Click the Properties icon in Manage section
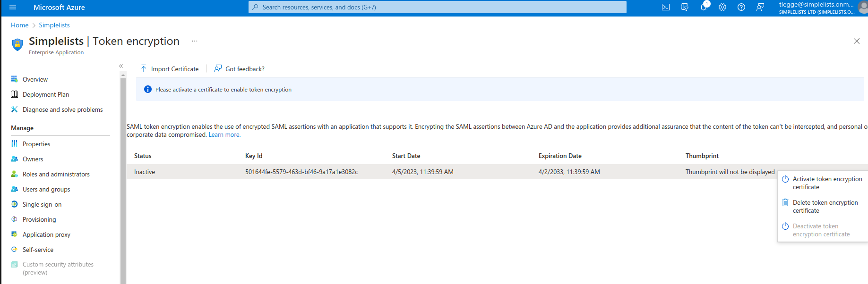Image resolution: width=868 pixels, height=284 pixels. [14, 144]
